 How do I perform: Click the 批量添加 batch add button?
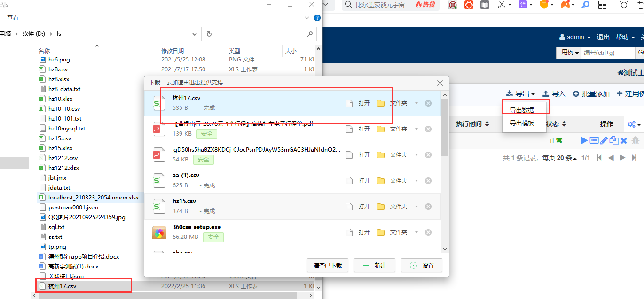click(x=591, y=94)
